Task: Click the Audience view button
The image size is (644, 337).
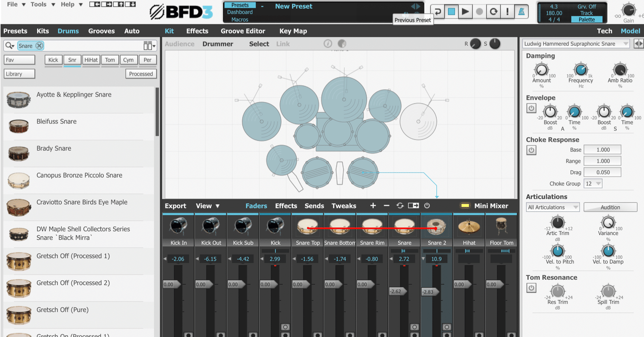Action: (180, 44)
